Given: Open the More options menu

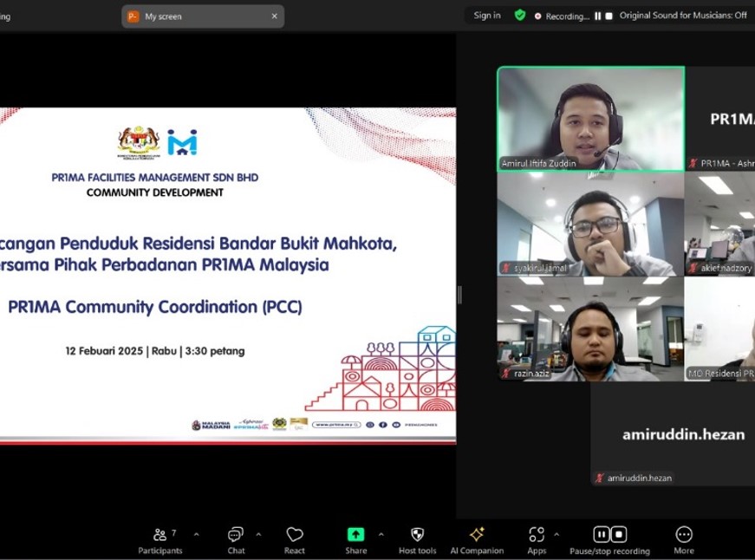Looking at the screenshot, I should click(x=684, y=541).
